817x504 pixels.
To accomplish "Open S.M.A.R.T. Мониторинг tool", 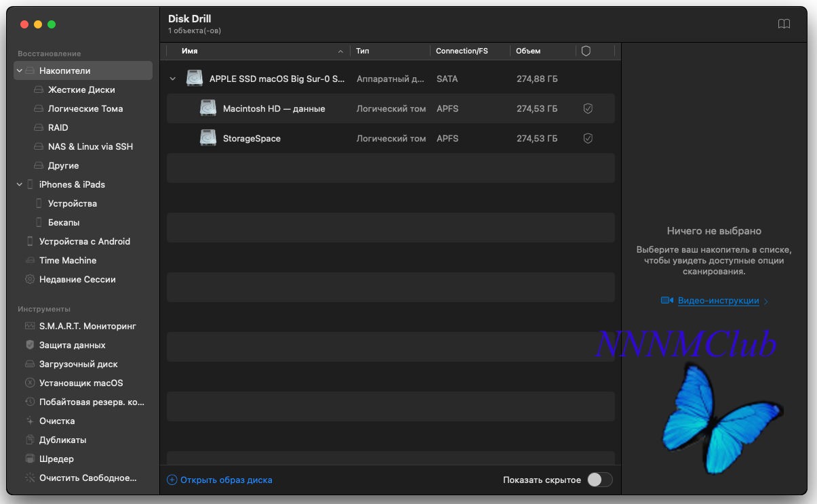I will pyautogui.click(x=87, y=326).
